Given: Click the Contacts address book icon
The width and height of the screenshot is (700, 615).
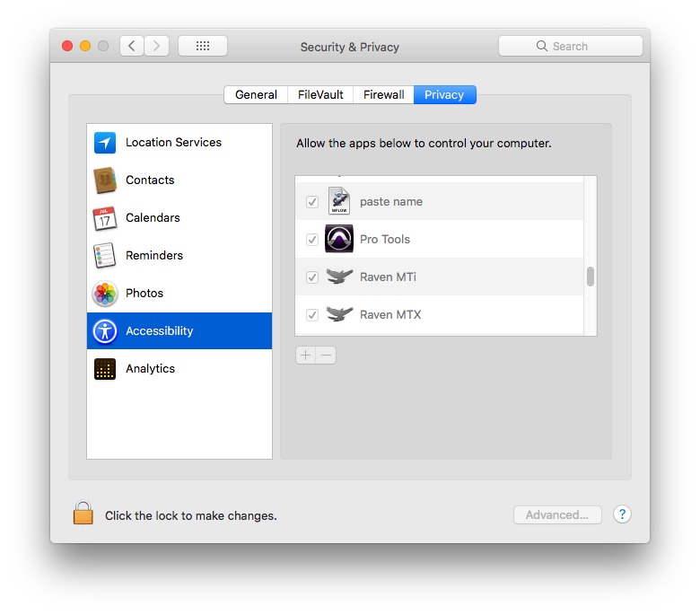Looking at the screenshot, I should [105, 180].
